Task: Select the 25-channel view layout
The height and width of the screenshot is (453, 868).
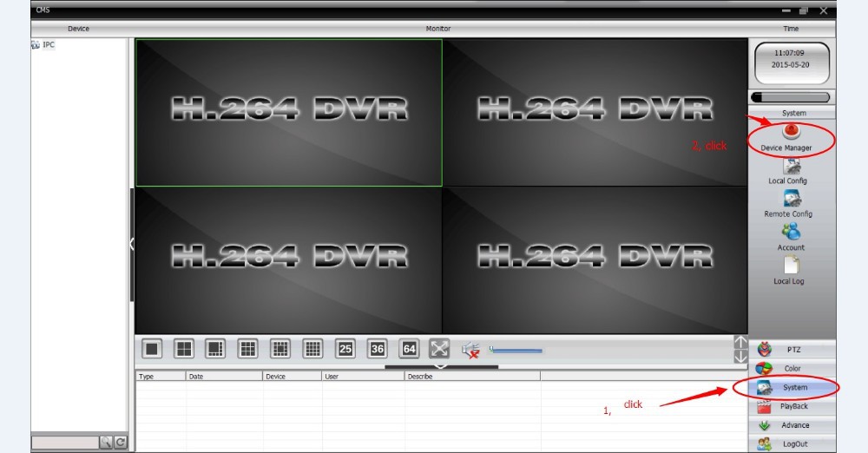Action: pyautogui.click(x=345, y=349)
